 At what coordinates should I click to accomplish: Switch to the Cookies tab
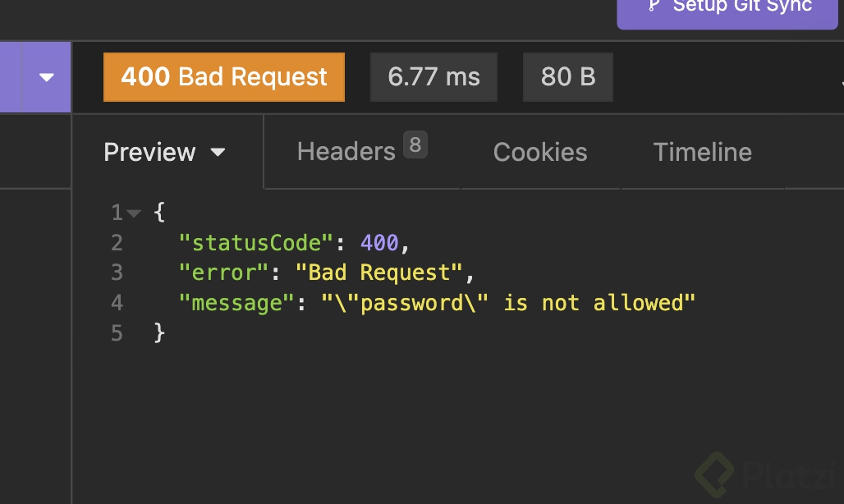point(540,152)
